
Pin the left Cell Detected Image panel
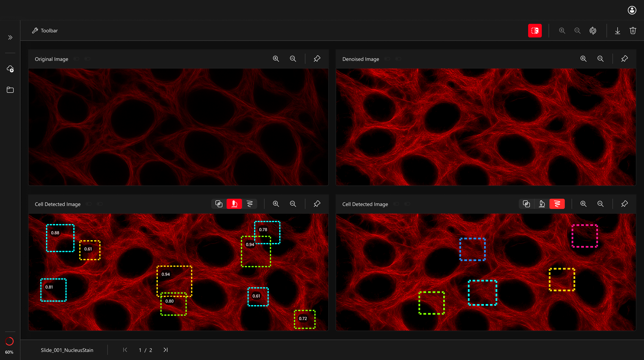coord(317,204)
